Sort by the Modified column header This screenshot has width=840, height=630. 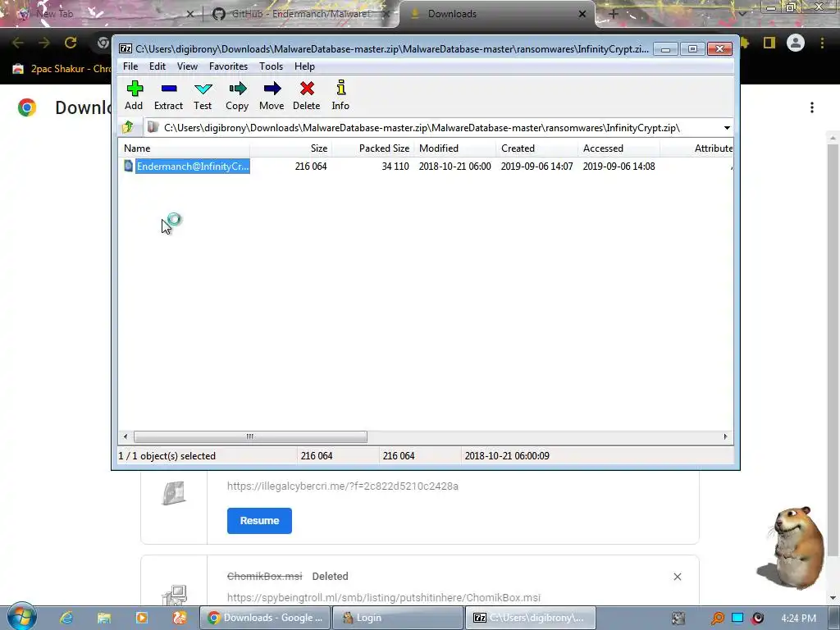tap(454, 148)
